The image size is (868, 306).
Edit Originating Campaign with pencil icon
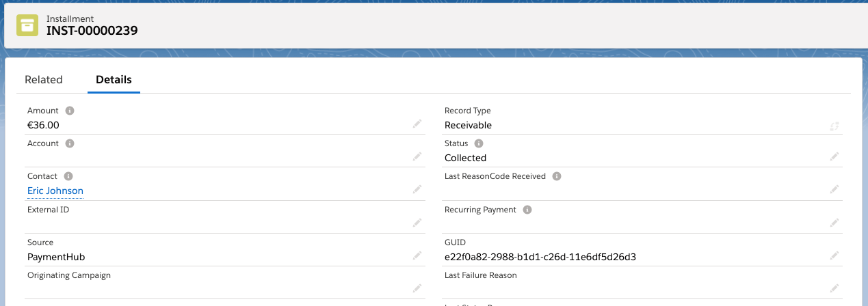[x=417, y=288]
